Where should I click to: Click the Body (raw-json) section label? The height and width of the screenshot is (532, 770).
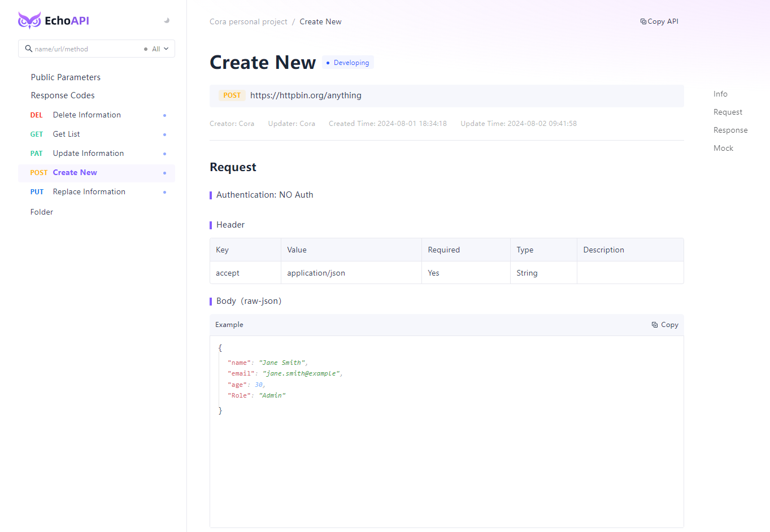(249, 301)
